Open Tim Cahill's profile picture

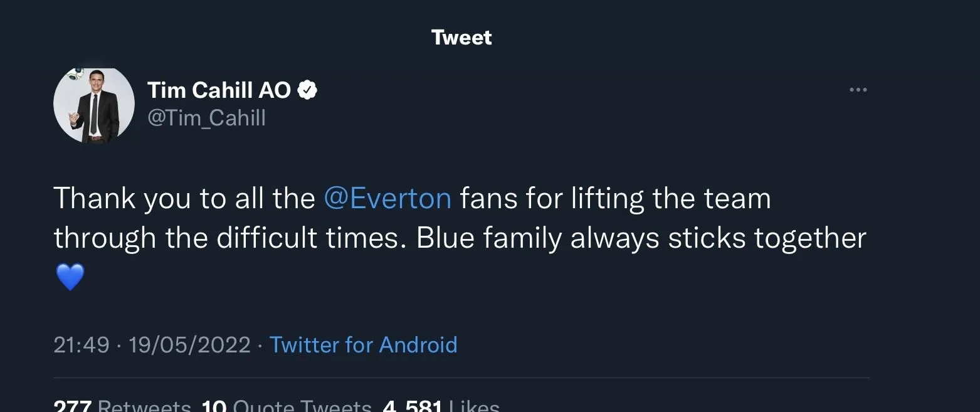(x=94, y=105)
